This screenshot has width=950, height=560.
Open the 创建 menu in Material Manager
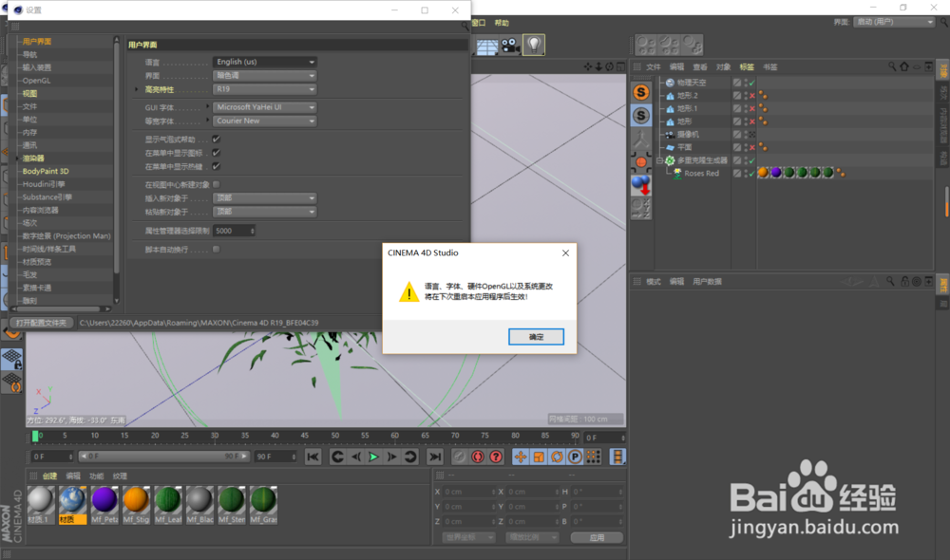[x=49, y=476]
